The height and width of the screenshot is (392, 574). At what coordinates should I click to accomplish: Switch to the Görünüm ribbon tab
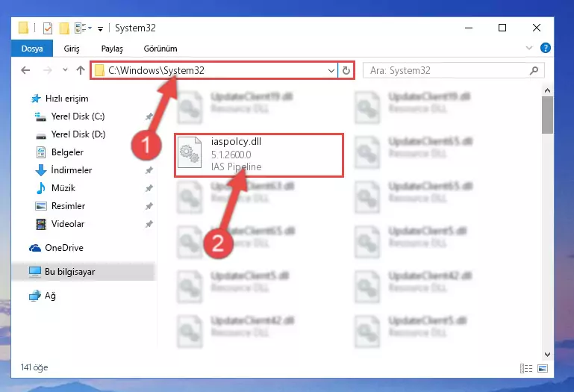coord(160,49)
